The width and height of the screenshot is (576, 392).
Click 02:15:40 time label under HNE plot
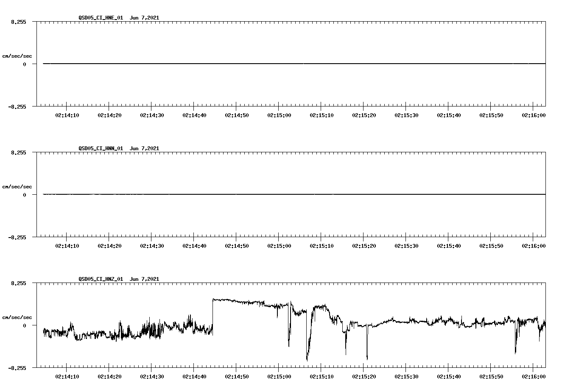pyautogui.click(x=449, y=115)
